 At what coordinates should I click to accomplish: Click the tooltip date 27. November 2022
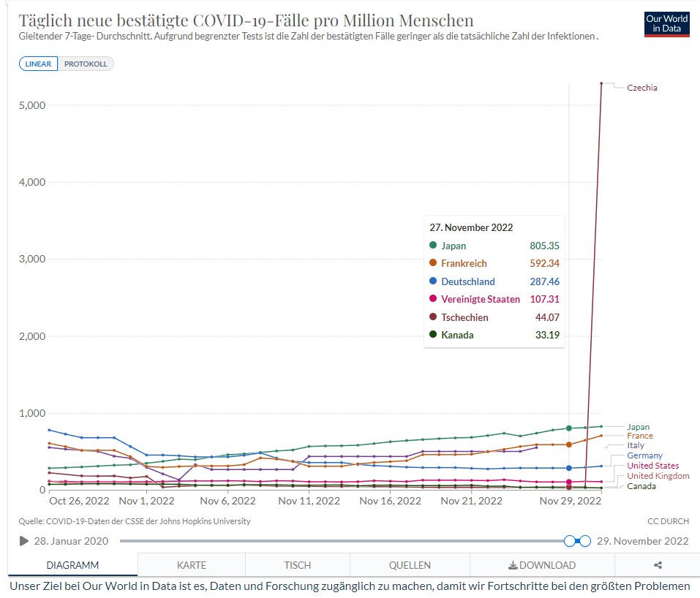coord(471,227)
